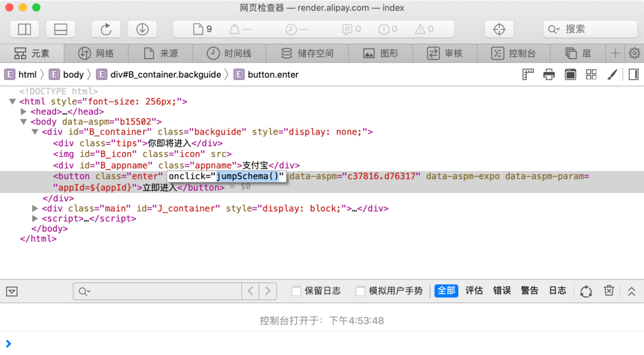Click the console prompt input line

pyautogui.click(x=322, y=343)
